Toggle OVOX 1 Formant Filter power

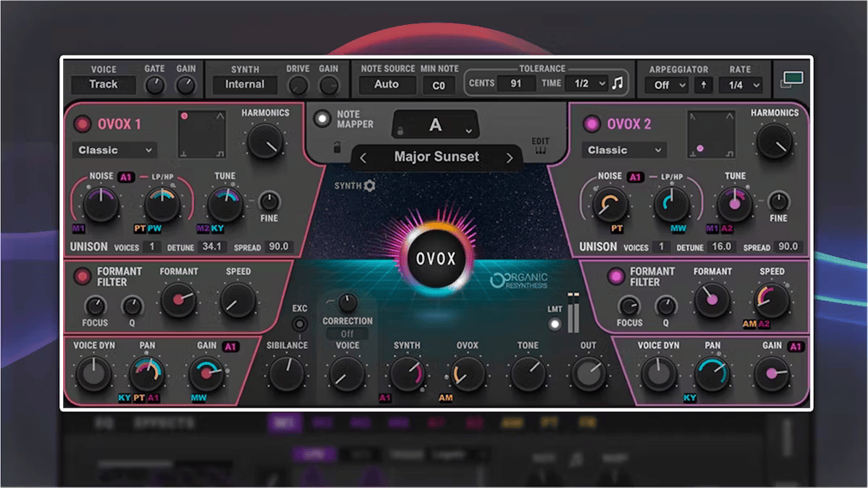(82, 276)
